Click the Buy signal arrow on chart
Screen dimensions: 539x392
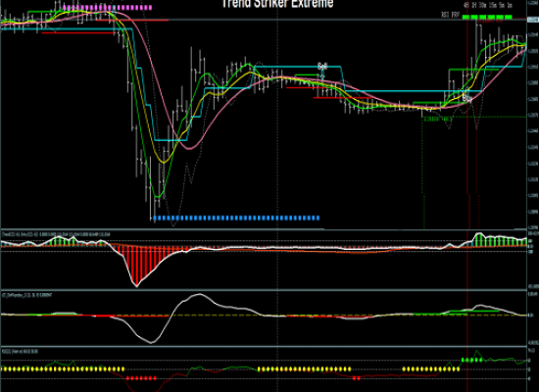click(467, 97)
